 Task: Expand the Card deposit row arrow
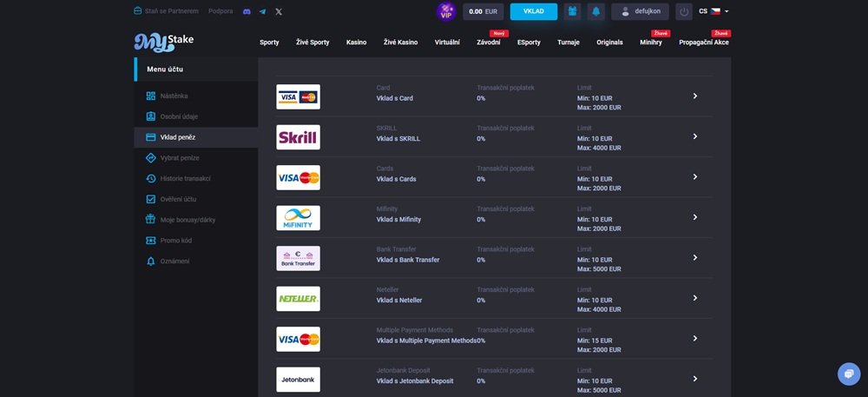coord(695,96)
